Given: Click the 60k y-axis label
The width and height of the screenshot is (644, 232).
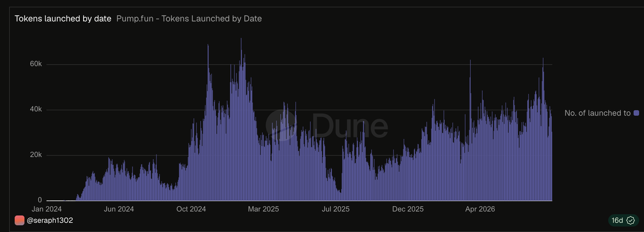Looking at the screenshot, I should coord(35,64).
